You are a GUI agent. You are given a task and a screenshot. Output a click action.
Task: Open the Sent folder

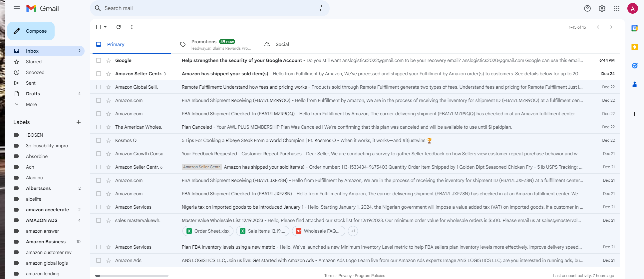(x=45, y=83)
